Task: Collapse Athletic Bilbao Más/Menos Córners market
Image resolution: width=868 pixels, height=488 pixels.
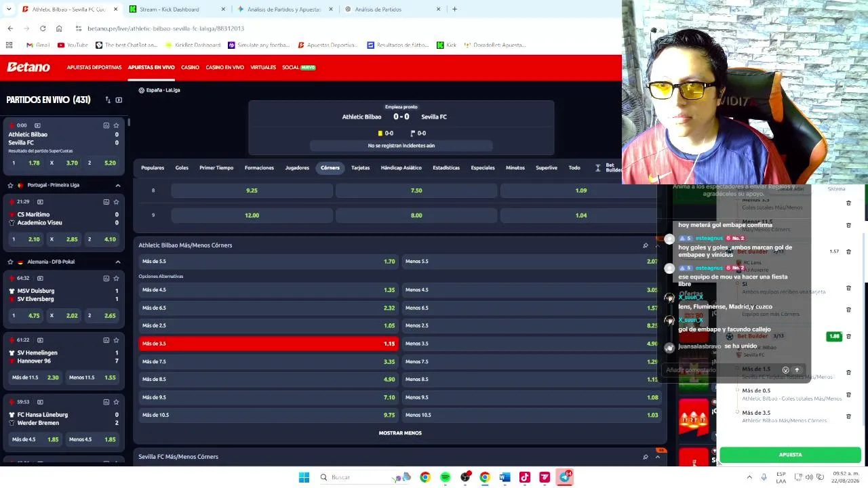Action: click(x=657, y=245)
